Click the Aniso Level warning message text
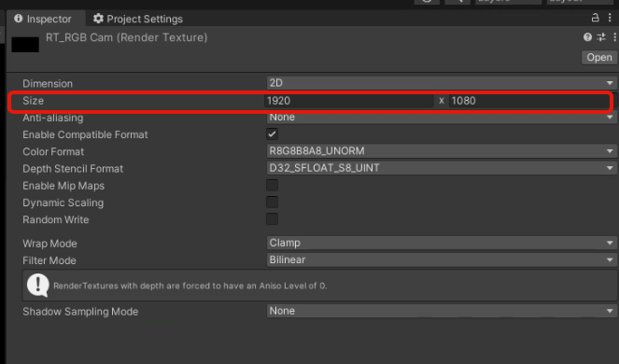This screenshot has height=364, width=619. 190,286
